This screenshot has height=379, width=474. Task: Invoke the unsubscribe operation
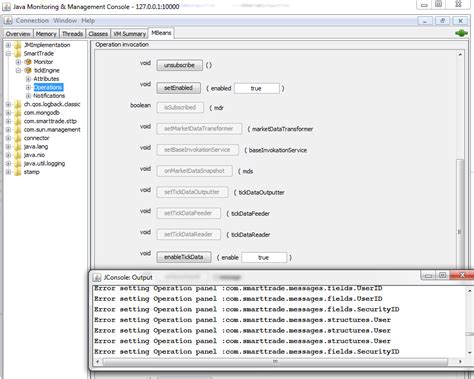(179, 65)
